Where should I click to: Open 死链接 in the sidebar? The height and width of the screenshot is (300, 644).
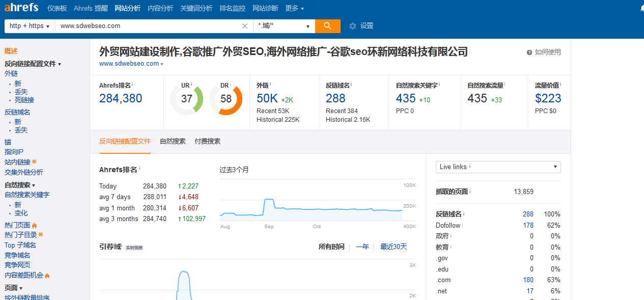coord(24,100)
